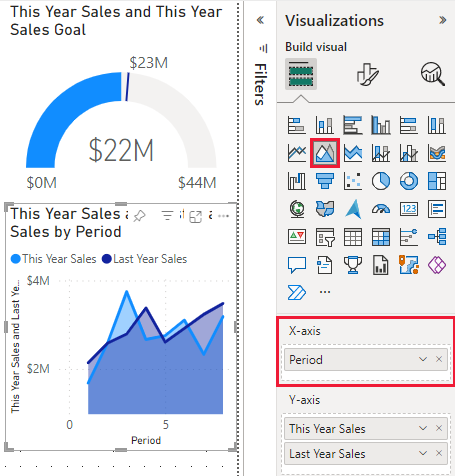Pick the 100% stacked column chart visual
Viewport: 455px width, 476px height.
(437, 125)
